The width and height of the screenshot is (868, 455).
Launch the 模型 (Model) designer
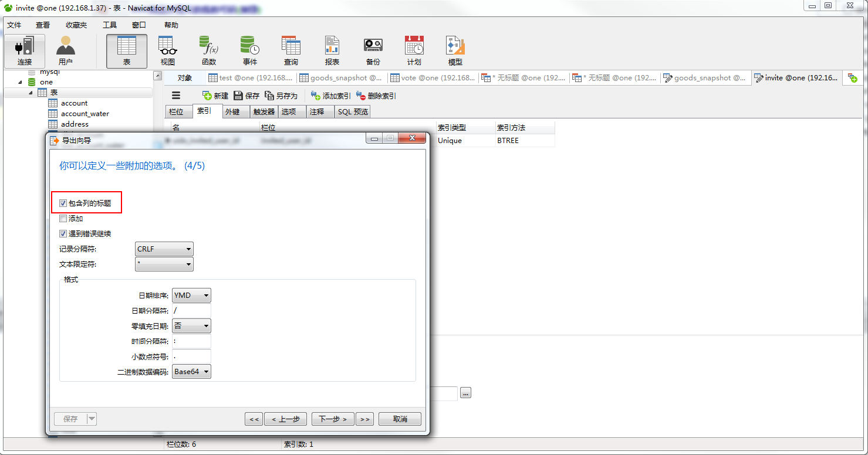pyautogui.click(x=454, y=50)
